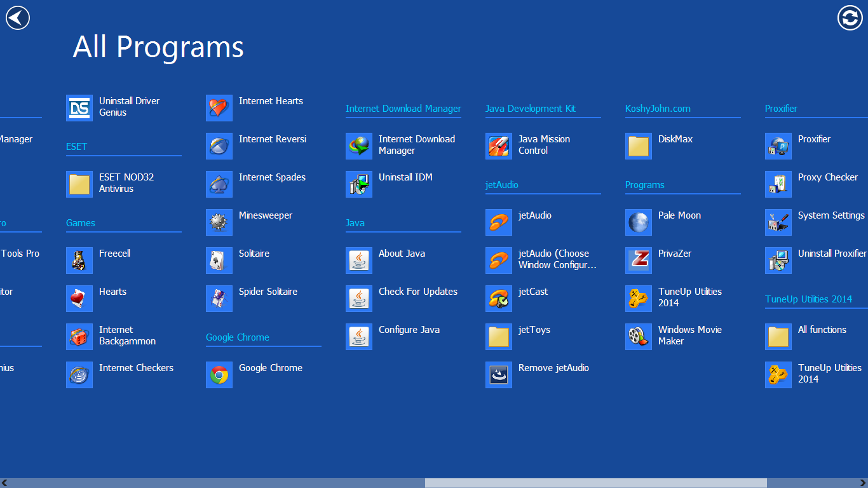Open the jetAudio Choose Window Configuration icon
This screenshot has width=868, height=488.
[499, 261]
